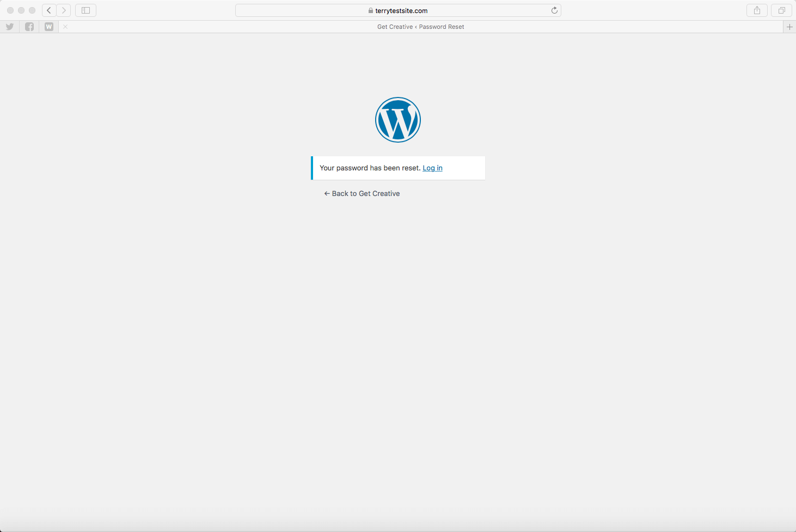Screen dimensions: 796x532
Task: Click the lock icon in address bar
Action: click(x=371, y=10)
